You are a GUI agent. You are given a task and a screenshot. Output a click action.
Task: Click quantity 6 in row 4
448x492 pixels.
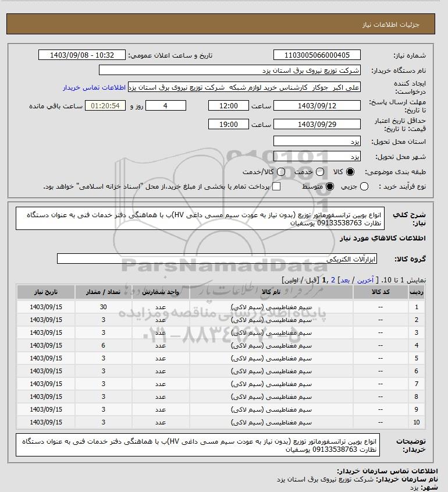[x=104, y=345]
